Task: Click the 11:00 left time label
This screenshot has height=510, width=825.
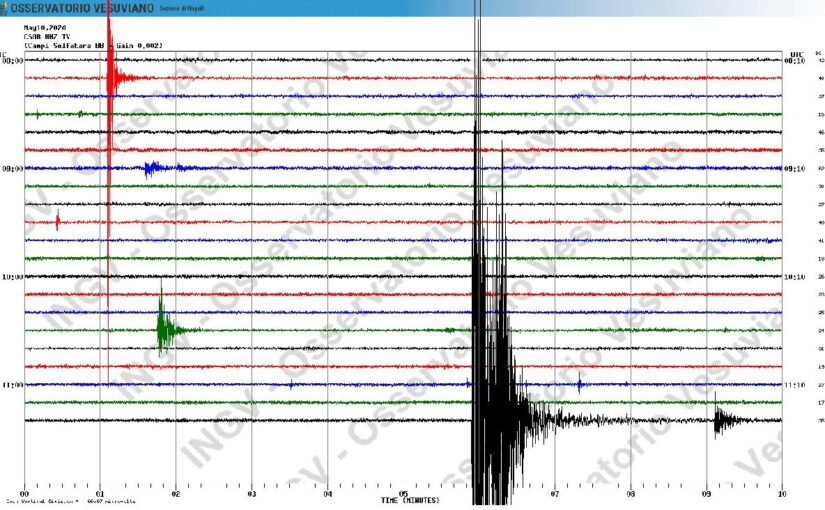Action: 12,385
